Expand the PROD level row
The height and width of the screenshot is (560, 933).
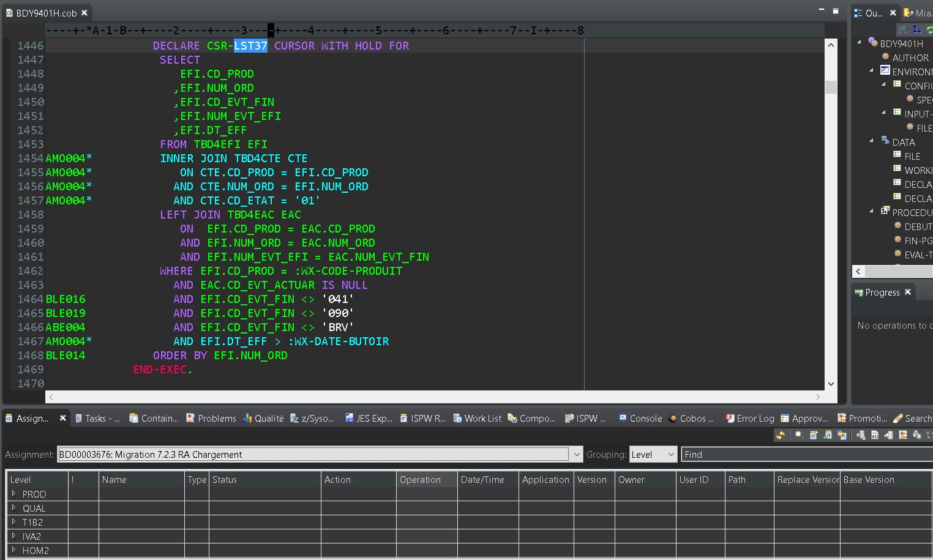click(x=13, y=493)
